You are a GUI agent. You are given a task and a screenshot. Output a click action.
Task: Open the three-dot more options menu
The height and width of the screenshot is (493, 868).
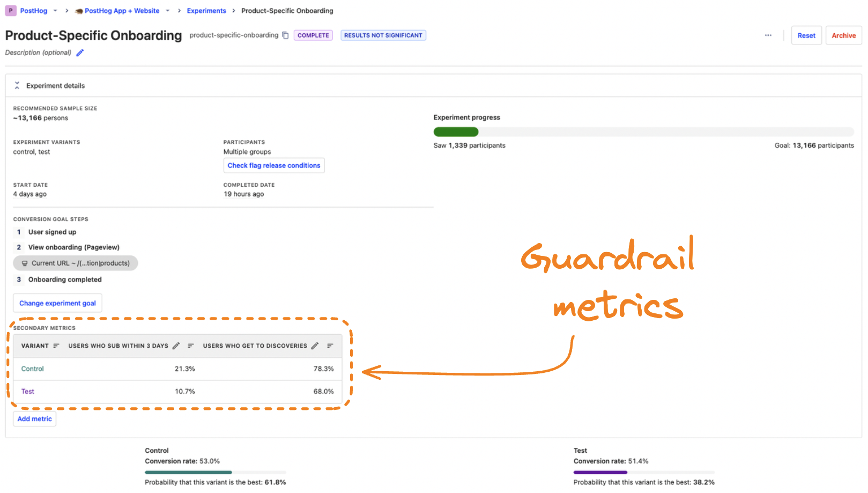[768, 35]
